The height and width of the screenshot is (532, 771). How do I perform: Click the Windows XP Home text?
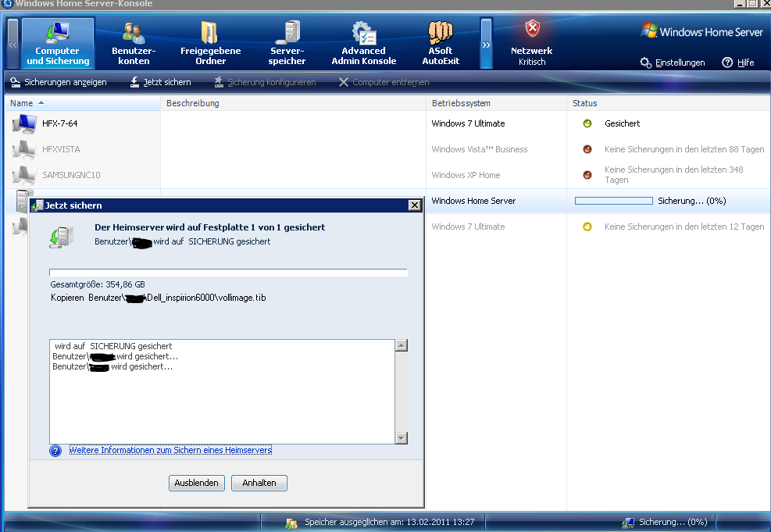(x=466, y=174)
